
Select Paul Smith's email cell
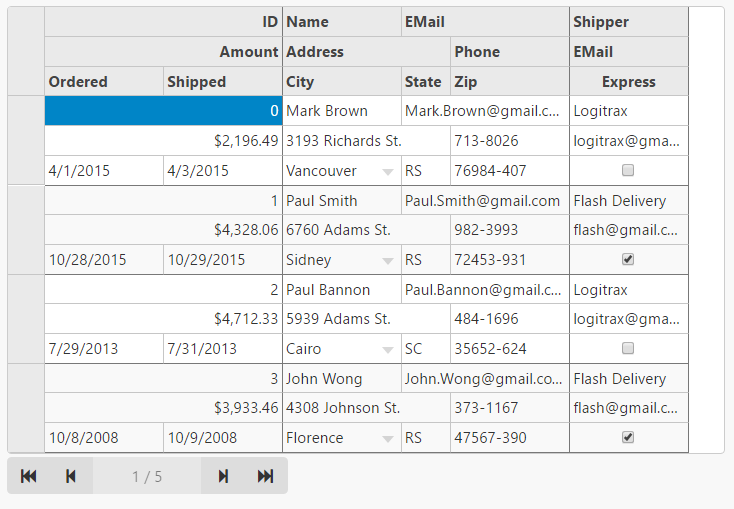point(484,201)
